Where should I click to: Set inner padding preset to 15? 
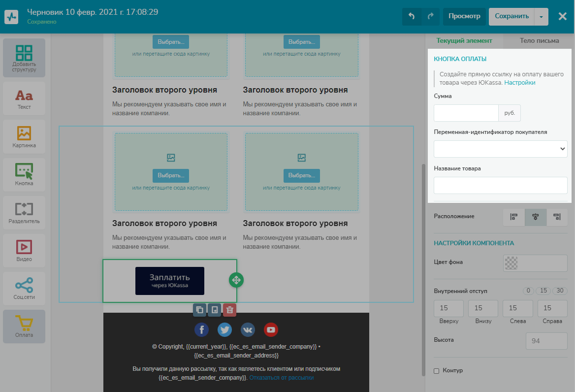[543, 291]
